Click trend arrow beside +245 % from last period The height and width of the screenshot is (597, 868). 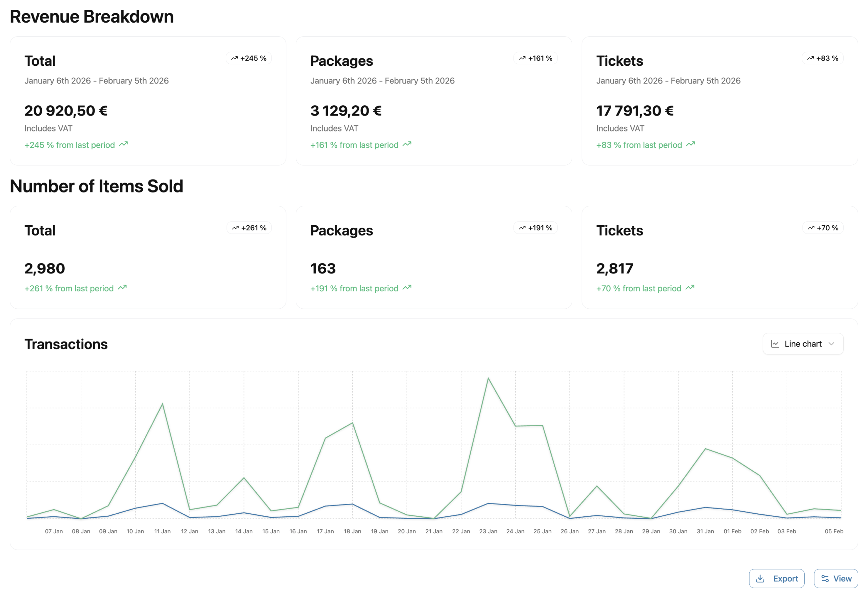[x=123, y=144]
